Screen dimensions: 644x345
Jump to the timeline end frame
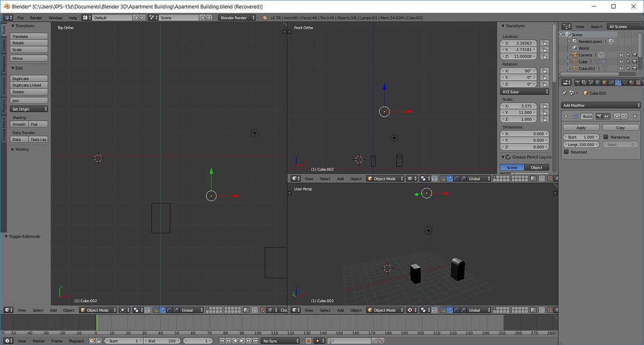pyautogui.click(x=255, y=341)
